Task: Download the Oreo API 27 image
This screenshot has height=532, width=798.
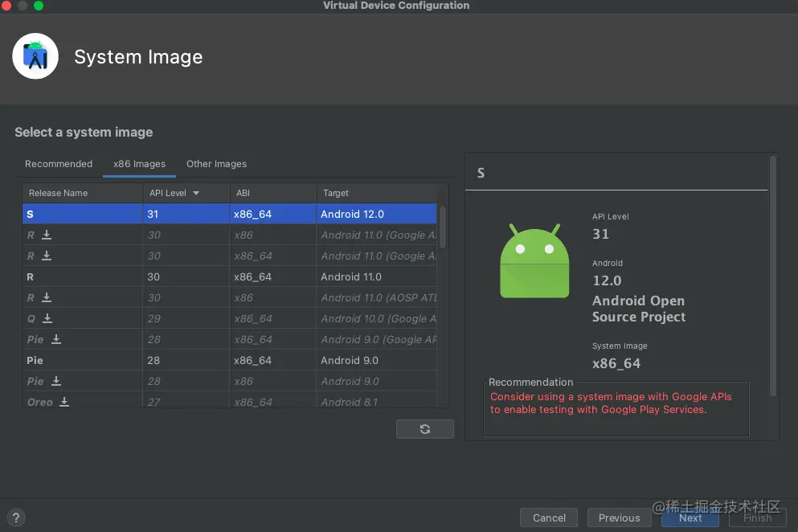Action: click(64, 402)
